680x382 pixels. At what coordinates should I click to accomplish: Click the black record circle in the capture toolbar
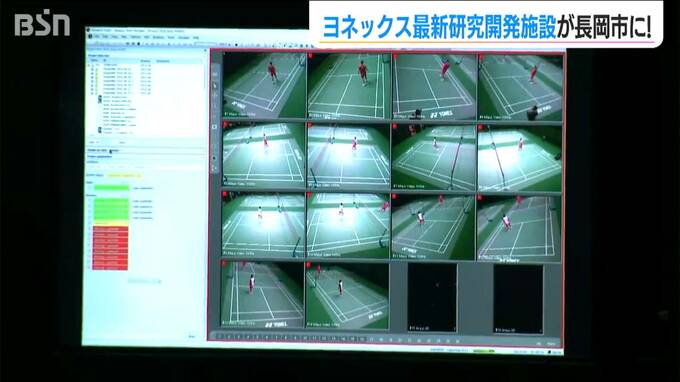point(236,44)
